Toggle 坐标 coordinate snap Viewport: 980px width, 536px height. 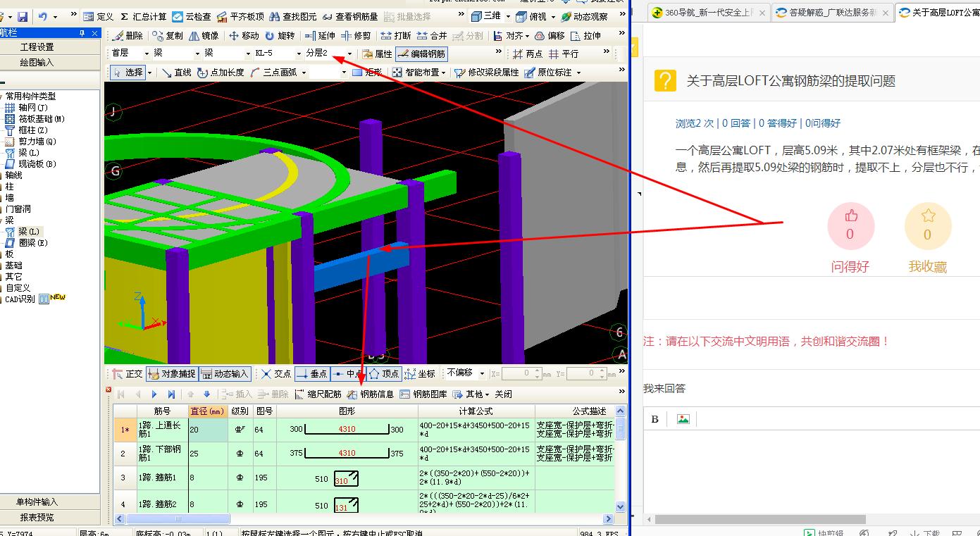419,374
